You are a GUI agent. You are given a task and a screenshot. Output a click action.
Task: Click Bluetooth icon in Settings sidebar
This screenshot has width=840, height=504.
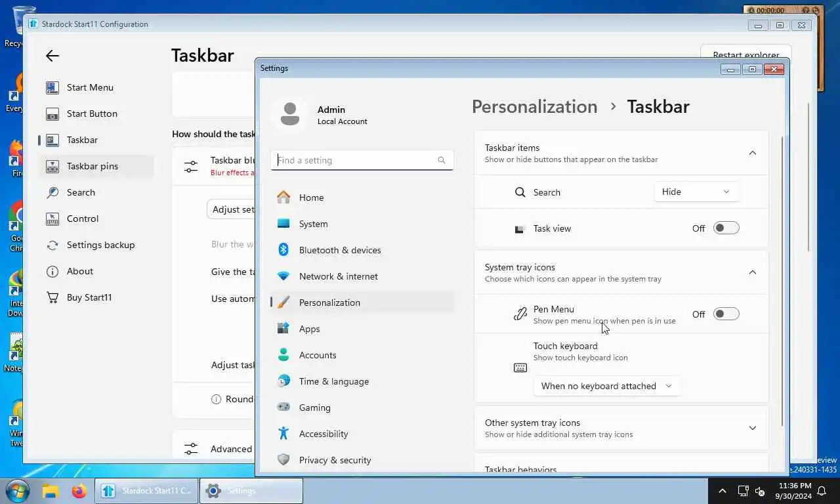pyautogui.click(x=283, y=249)
